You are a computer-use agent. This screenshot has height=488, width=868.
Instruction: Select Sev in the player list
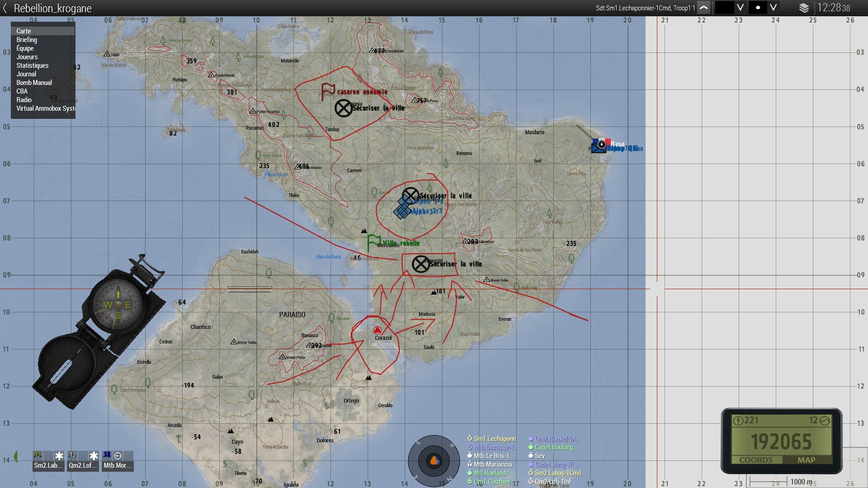coord(536,456)
